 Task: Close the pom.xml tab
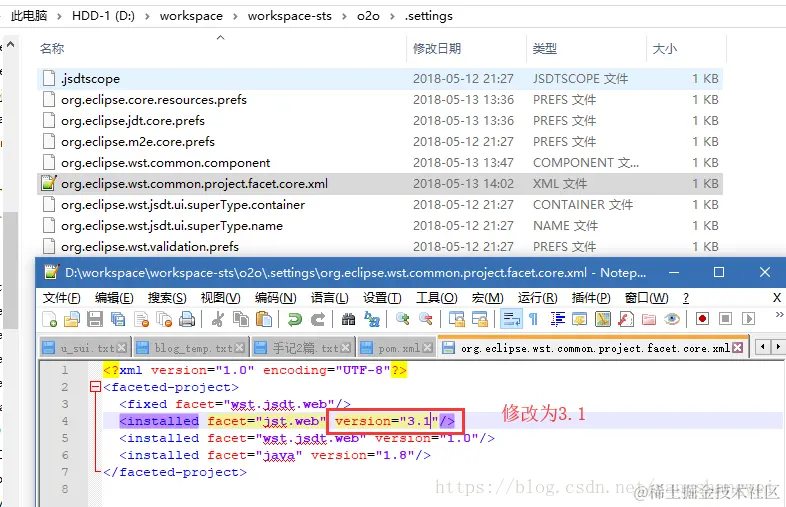427,348
